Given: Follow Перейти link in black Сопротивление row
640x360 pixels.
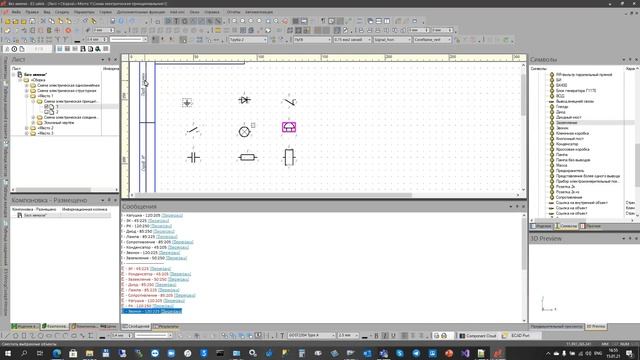Looking at the screenshot, I should click(x=182, y=242).
